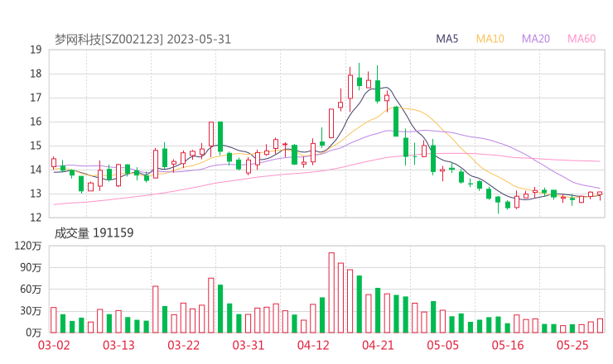Click the 90万 volume axis label

click(31, 267)
